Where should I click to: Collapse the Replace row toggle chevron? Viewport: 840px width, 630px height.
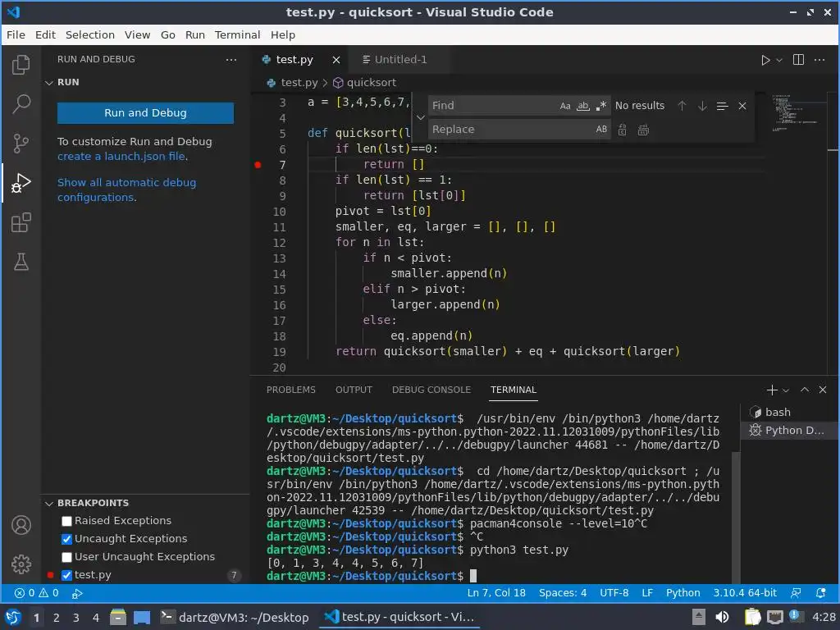421,117
